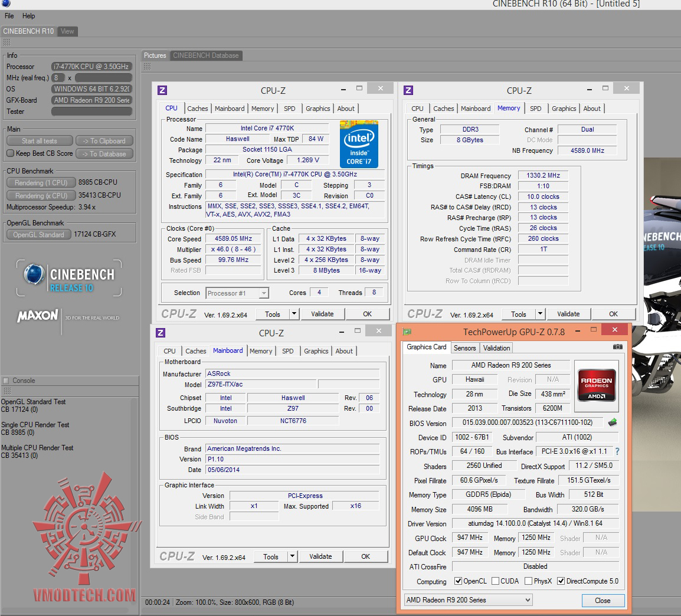681x616 pixels.
Task: Toggle the Console checkbox
Action: [6, 381]
